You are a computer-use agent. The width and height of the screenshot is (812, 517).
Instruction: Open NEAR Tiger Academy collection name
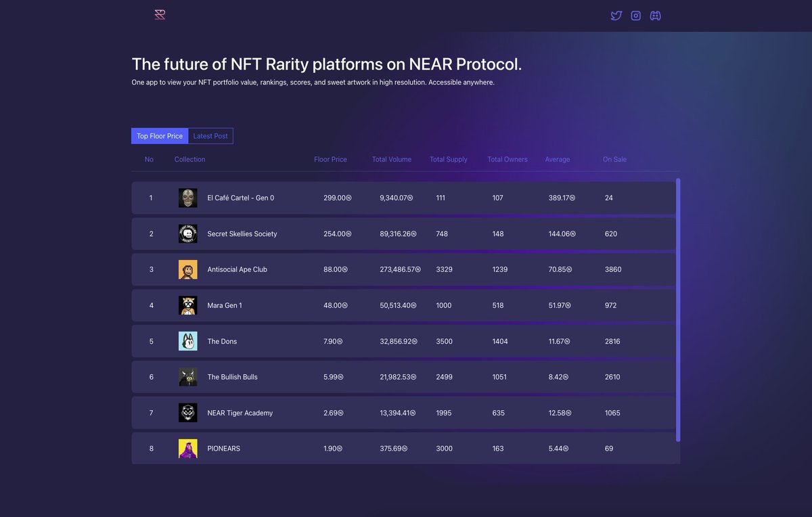(240, 413)
